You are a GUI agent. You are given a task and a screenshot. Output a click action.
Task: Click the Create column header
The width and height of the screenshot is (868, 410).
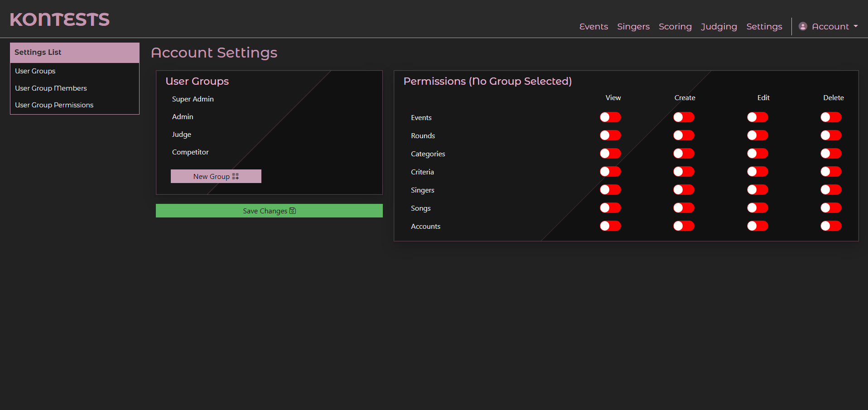pyautogui.click(x=685, y=98)
